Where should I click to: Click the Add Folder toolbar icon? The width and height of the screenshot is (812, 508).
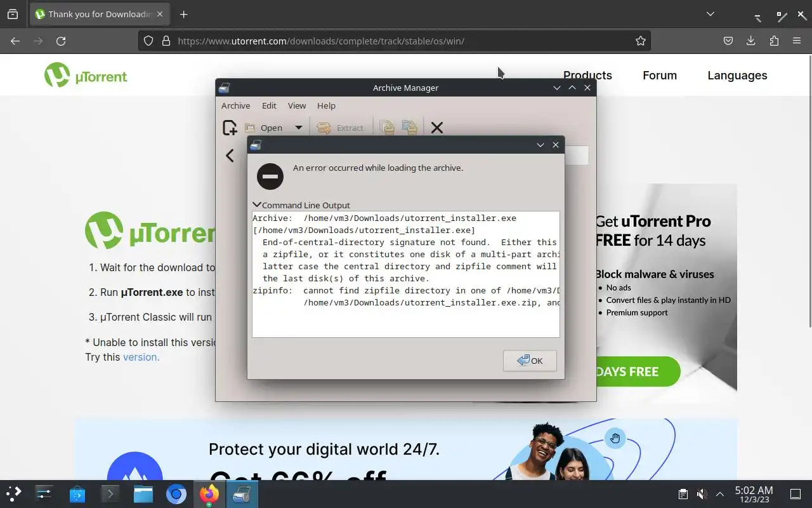pos(410,128)
